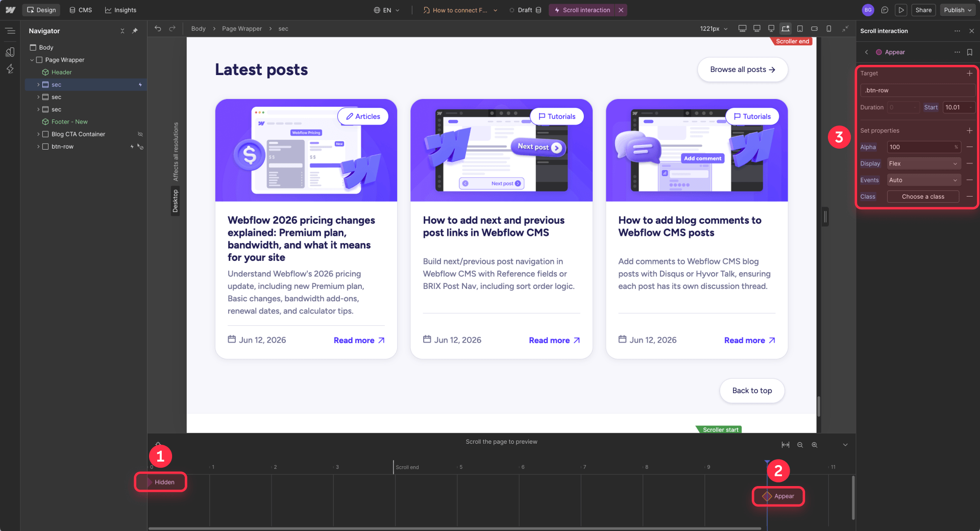Click the Body breadcrumb
This screenshot has height=531, width=980.
coord(199,29)
